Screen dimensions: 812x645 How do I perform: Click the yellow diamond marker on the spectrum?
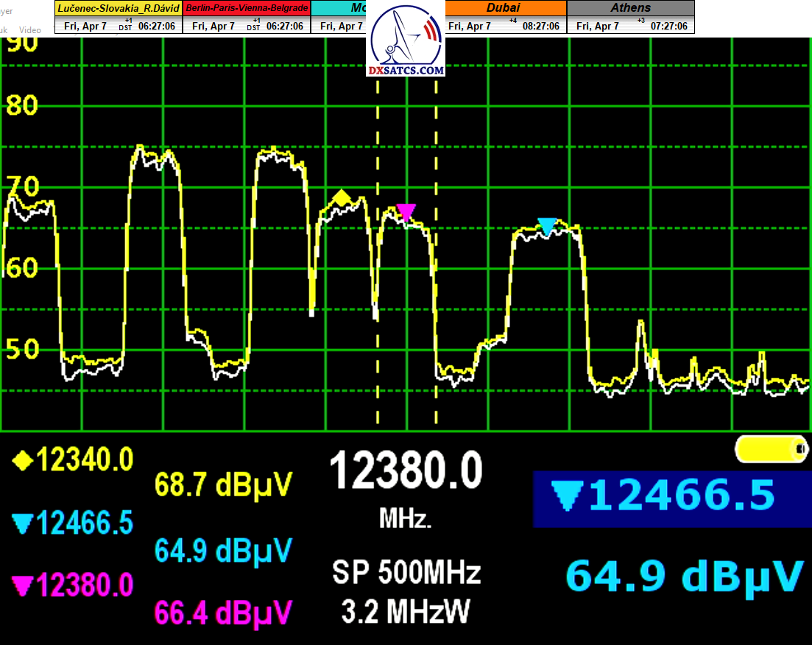341,197
